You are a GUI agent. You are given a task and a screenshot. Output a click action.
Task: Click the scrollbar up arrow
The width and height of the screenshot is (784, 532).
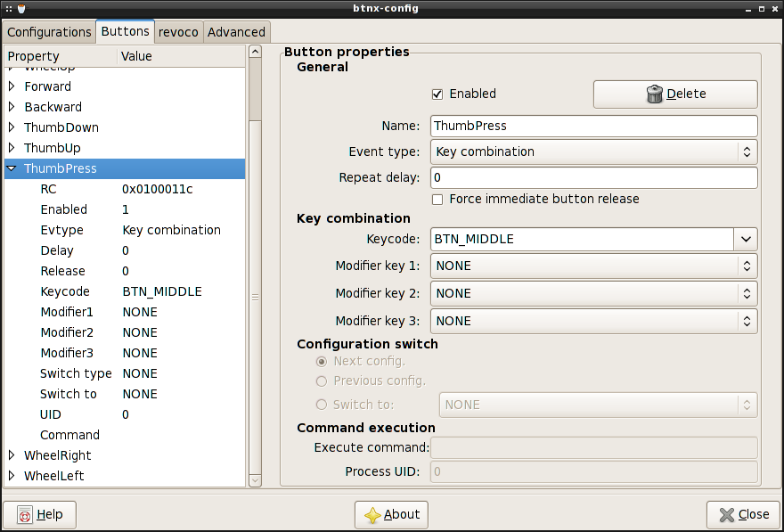tap(255, 52)
